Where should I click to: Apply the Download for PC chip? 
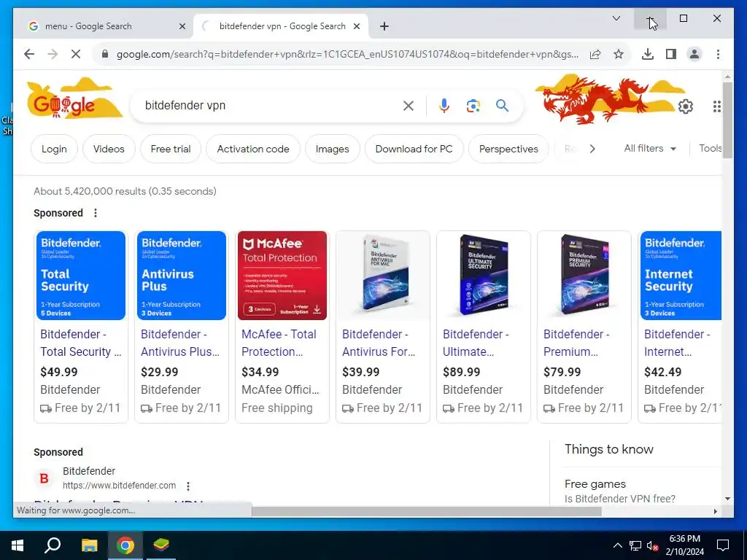[414, 149]
